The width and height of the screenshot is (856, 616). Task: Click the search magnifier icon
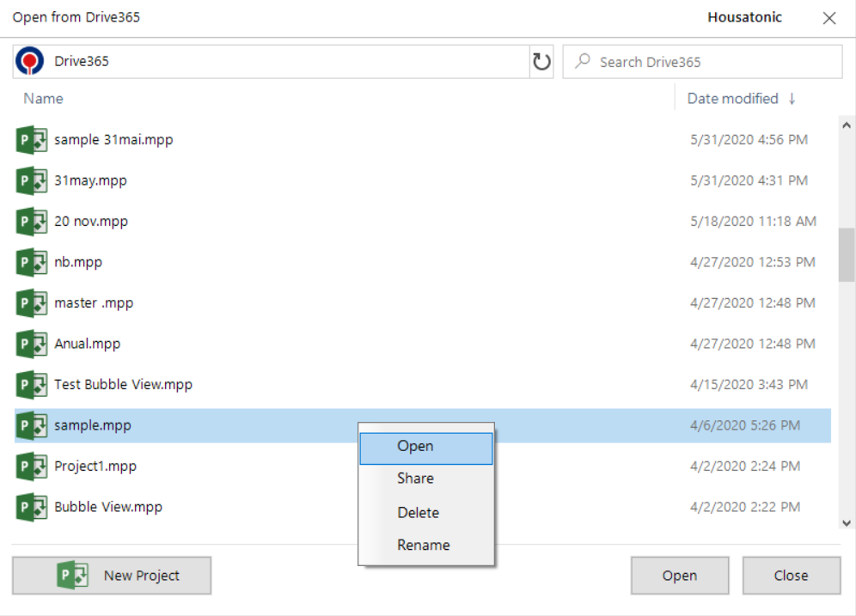point(583,61)
